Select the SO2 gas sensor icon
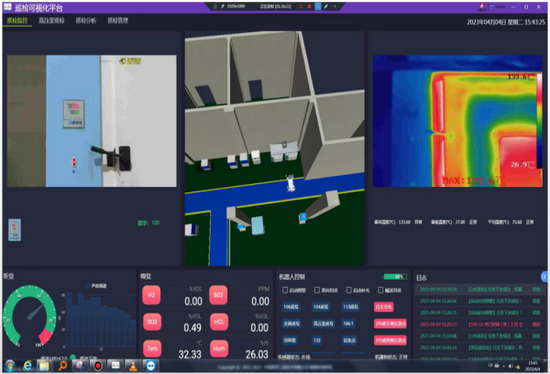The width and height of the screenshot is (550, 374). click(218, 295)
